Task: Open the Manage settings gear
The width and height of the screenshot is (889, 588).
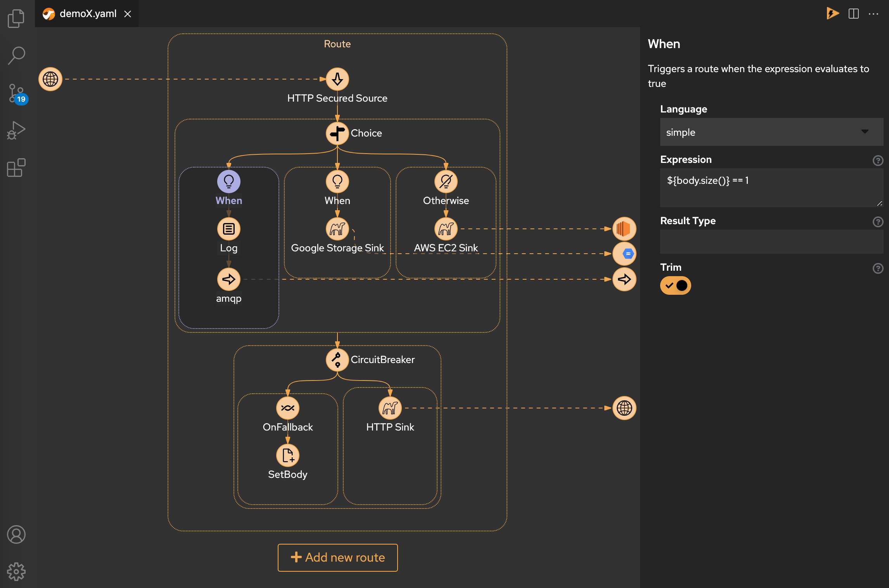Action: (16, 571)
